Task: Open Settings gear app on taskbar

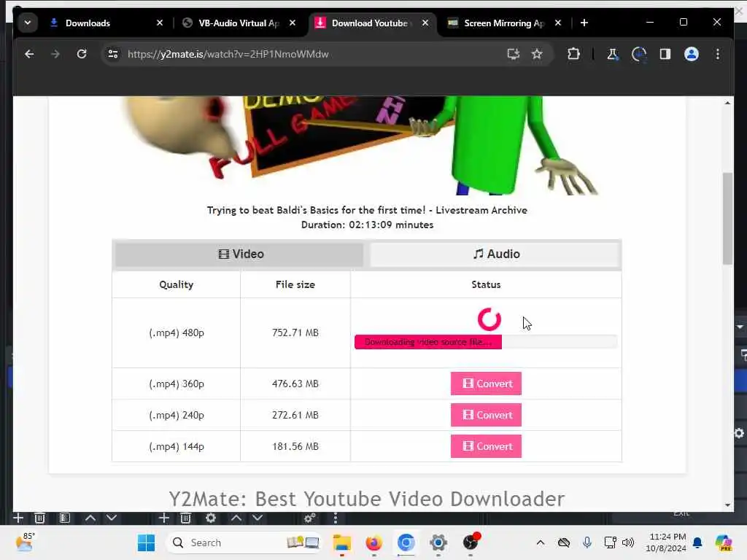Action: [438, 542]
